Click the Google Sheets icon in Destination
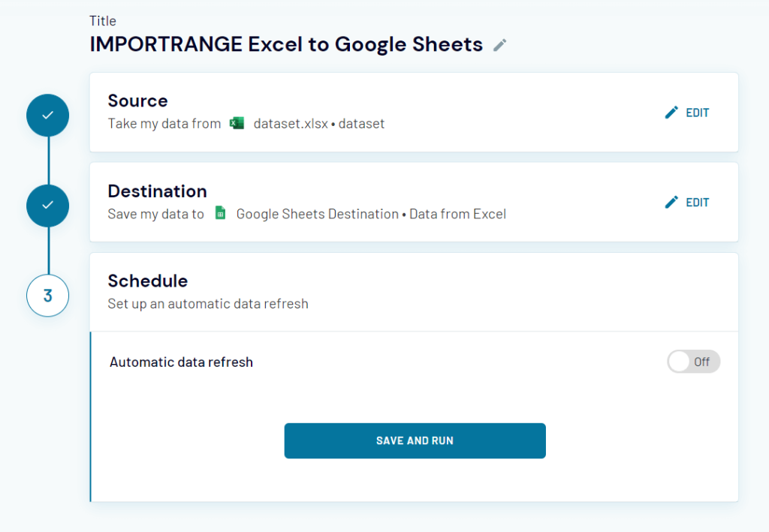Screen dimensions: 769x532 (221, 213)
